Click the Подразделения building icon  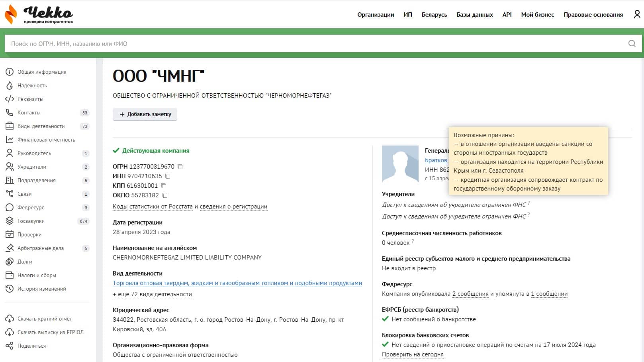click(10, 180)
